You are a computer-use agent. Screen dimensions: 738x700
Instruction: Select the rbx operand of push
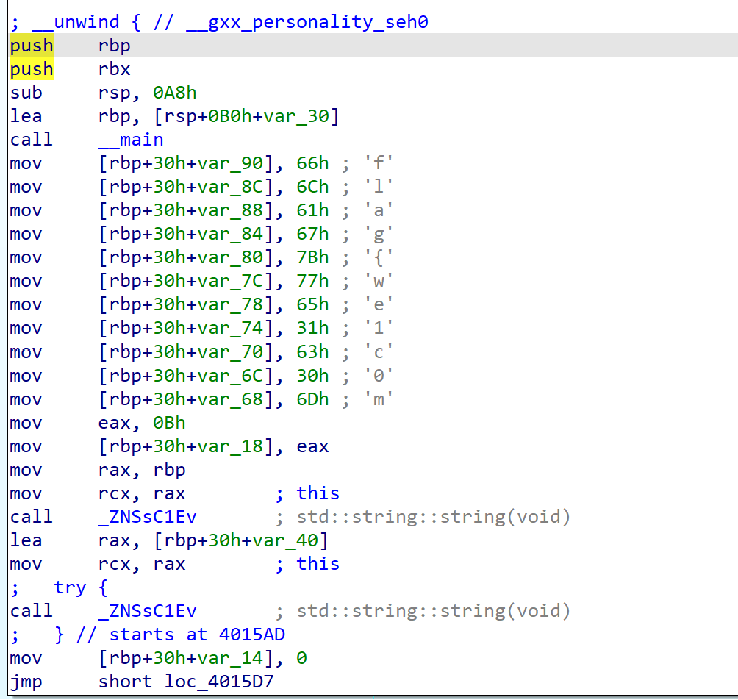(x=114, y=69)
